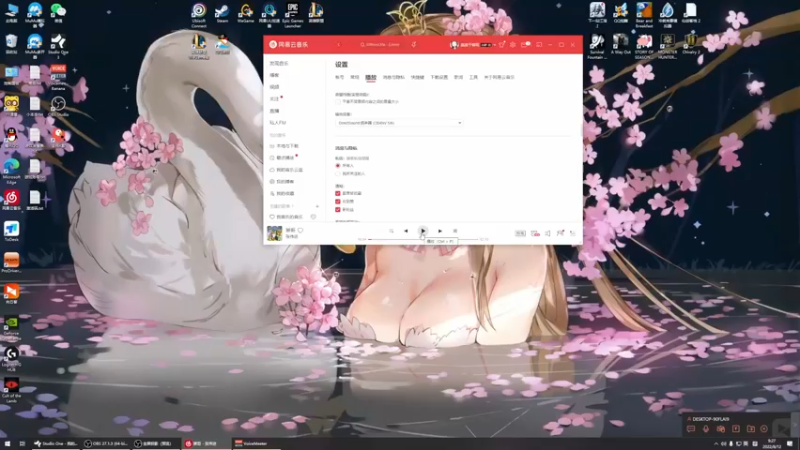Open the Steam desktop icon

coord(222,13)
